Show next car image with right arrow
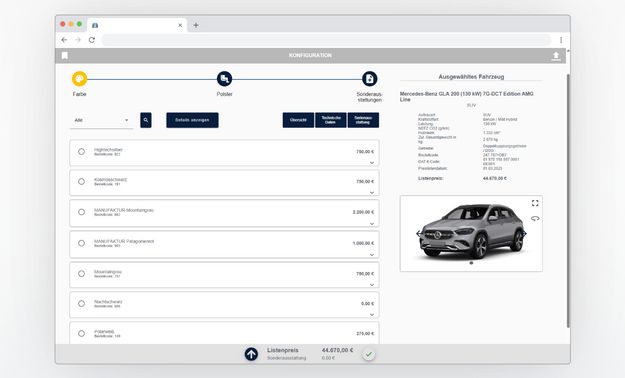The image size is (625, 378). [x=525, y=234]
